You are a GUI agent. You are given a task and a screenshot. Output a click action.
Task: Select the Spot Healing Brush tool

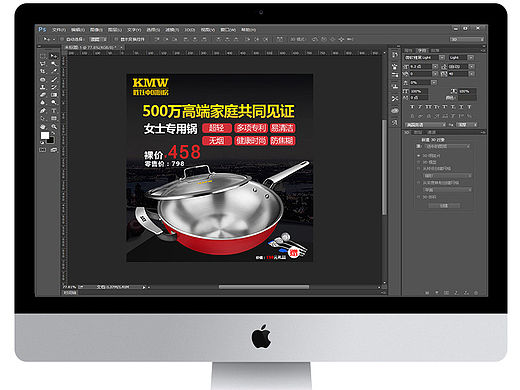[x=43, y=80]
